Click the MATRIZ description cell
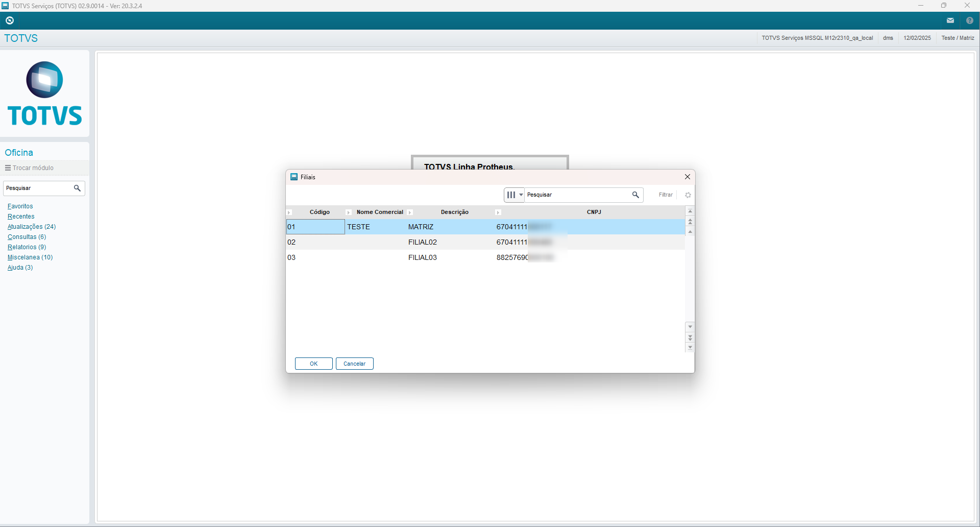Image resolution: width=980 pixels, height=527 pixels. 450,227
